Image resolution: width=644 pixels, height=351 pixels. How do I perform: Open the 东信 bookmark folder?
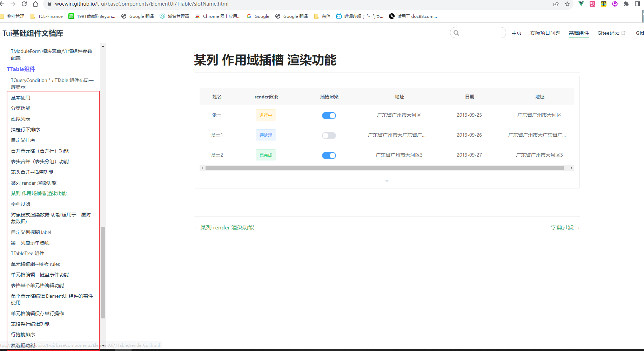(322, 16)
